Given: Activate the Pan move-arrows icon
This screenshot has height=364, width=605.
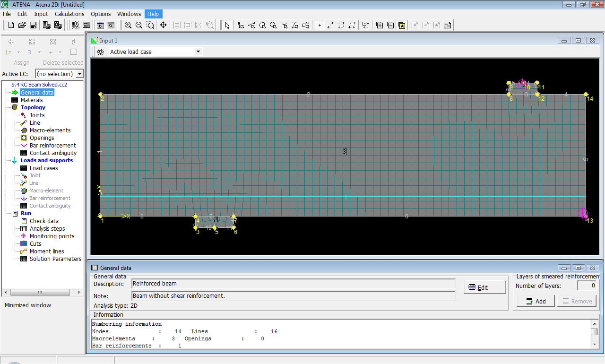Looking at the screenshot, I should pos(163,25).
